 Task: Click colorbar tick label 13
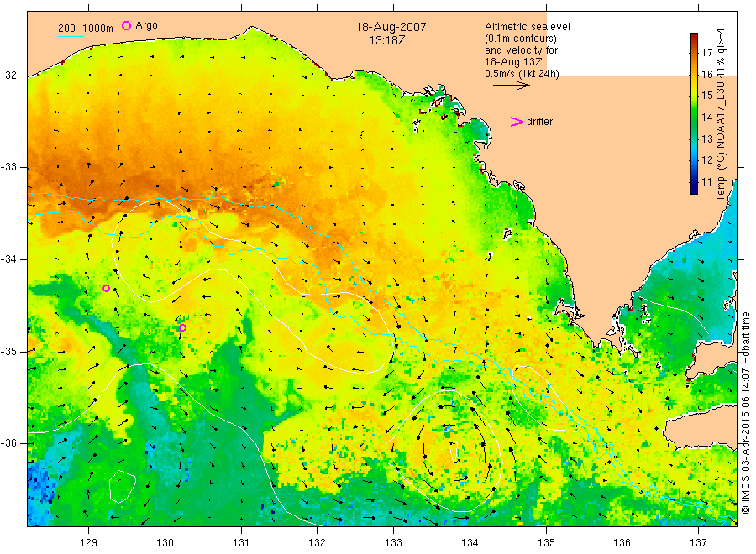(x=706, y=138)
